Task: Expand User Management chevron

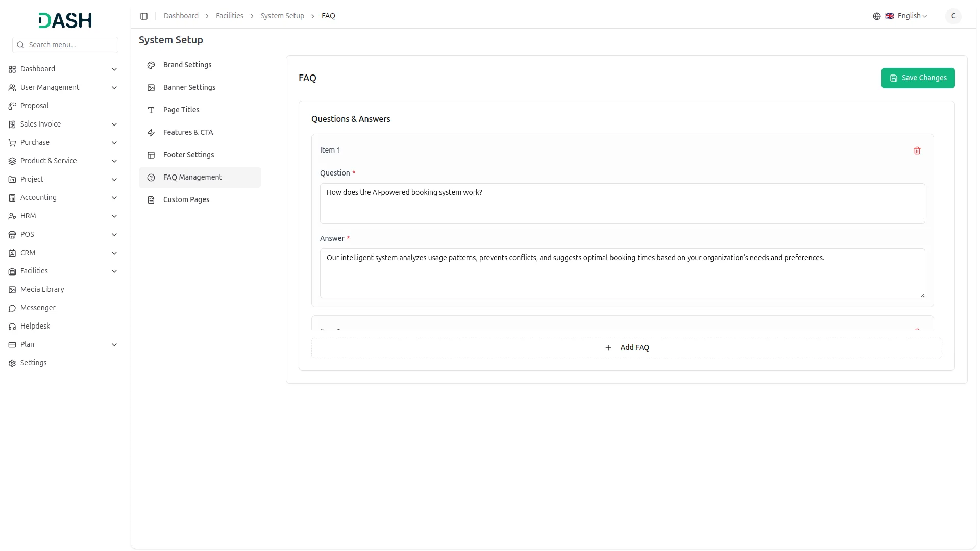Action: [114, 88]
